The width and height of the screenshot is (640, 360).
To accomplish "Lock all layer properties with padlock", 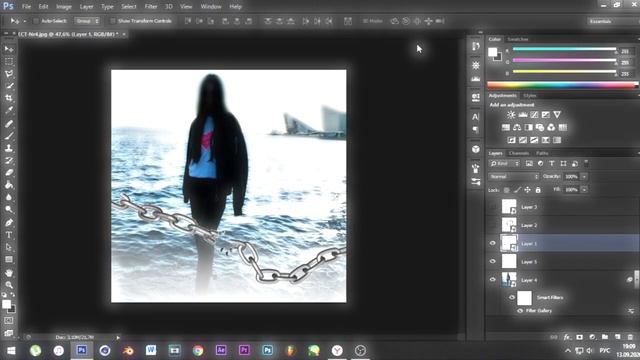I will pyautogui.click(x=538, y=190).
